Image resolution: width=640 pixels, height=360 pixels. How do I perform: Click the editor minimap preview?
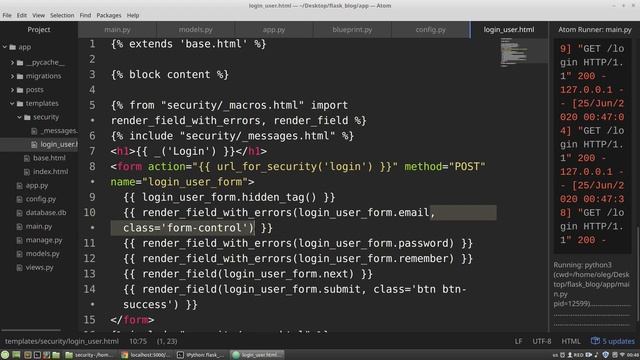click(x=523, y=51)
